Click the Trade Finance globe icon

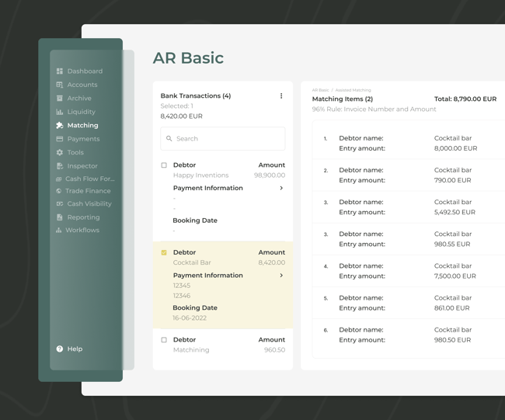pos(58,191)
